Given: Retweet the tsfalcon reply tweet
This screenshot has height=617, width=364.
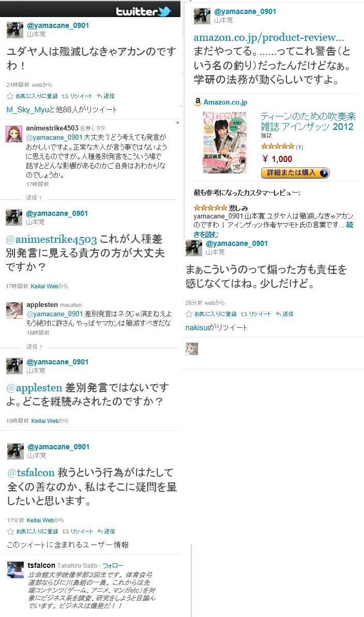Looking at the screenshot, I should click(78, 531).
